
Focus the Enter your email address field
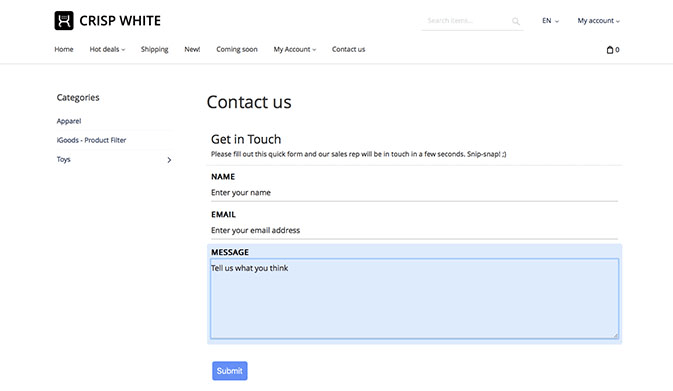(414, 230)
